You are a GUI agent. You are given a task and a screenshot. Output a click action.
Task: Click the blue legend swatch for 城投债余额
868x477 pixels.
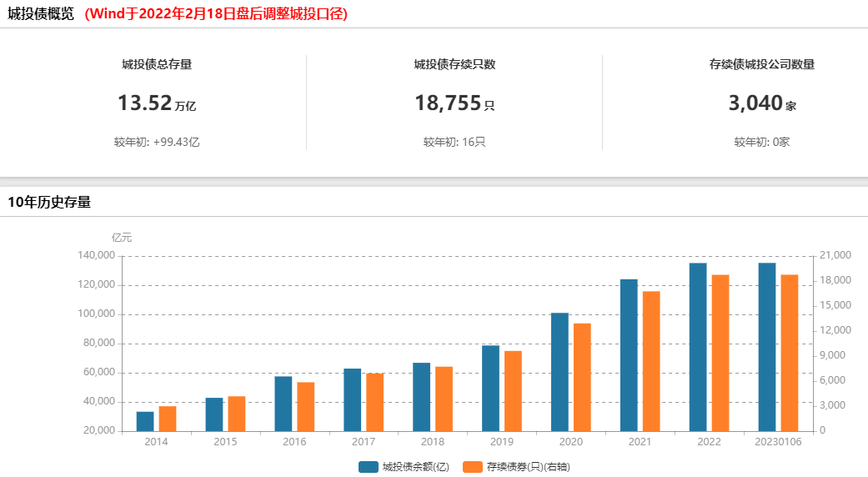click(x=368, y=467)
